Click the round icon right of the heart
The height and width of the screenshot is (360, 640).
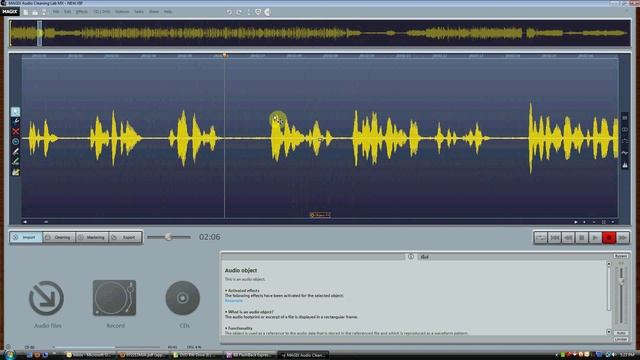coord(267,12)
